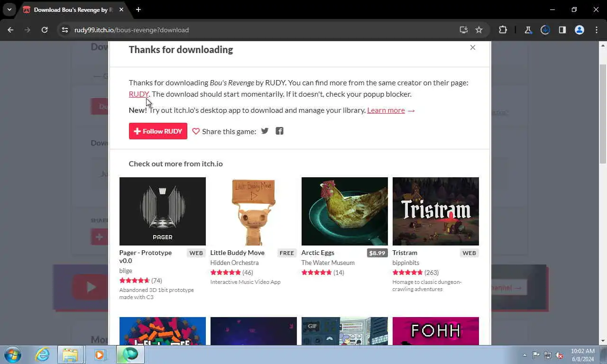Open Pager - Prototype game thumbnail
This screenshot has width=607, height=364.
[x=163, y=211]
